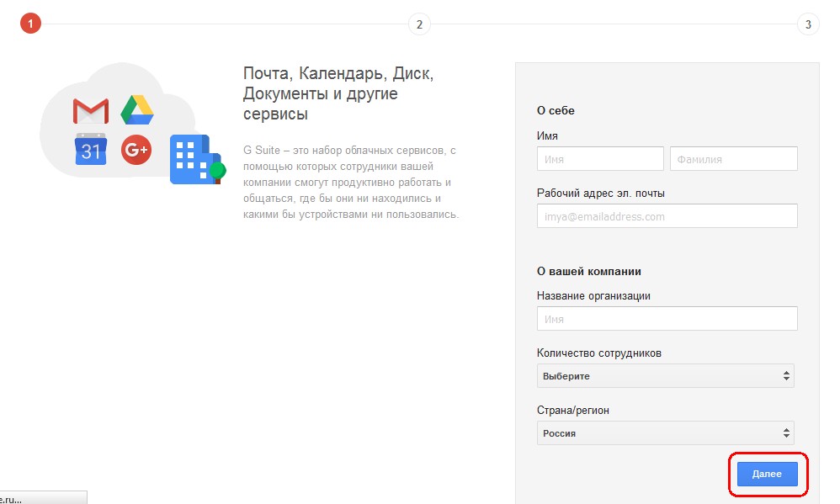The width and height of the screenshot is (840, 504).
Task: Click the Google Drive triangle icon
Action: pyautogui.click(x=137, y=109)
